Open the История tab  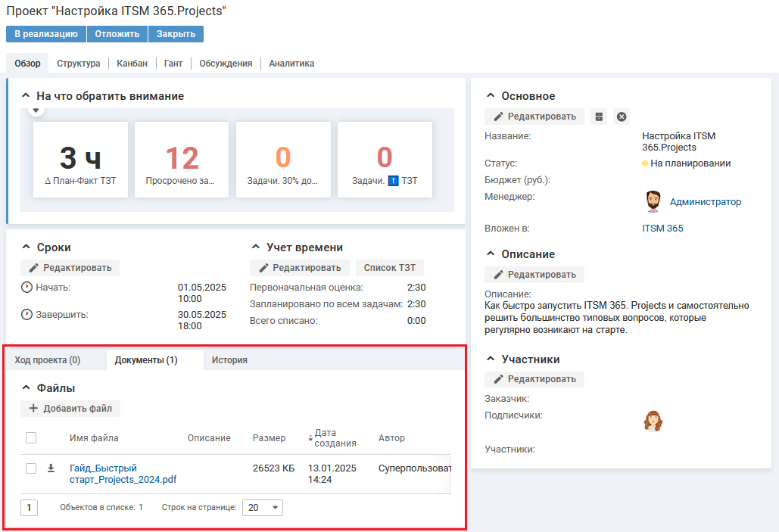(229, 360)
